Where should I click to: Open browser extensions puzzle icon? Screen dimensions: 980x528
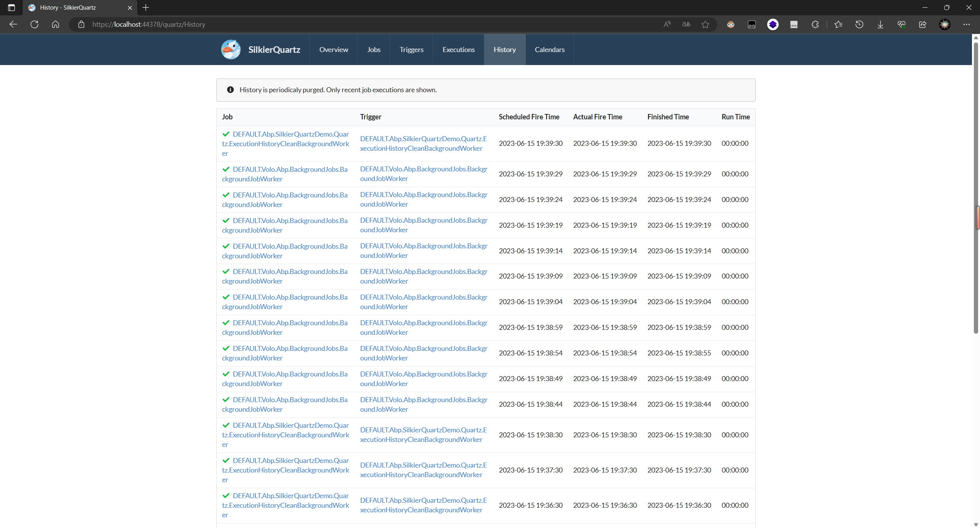tap(815, 24)
